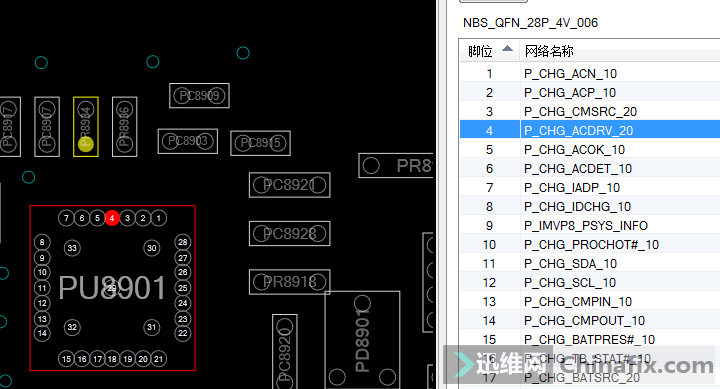Select row P_CHG_SDA_10

590,264
